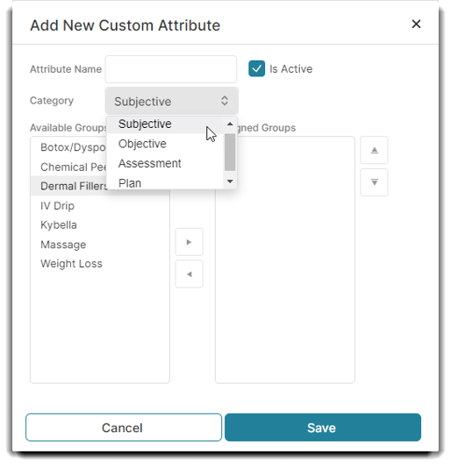Focus the Attribute Name text field
This screenshot has width=451, height=476.
pyautogui.click(x=171, y=69)
